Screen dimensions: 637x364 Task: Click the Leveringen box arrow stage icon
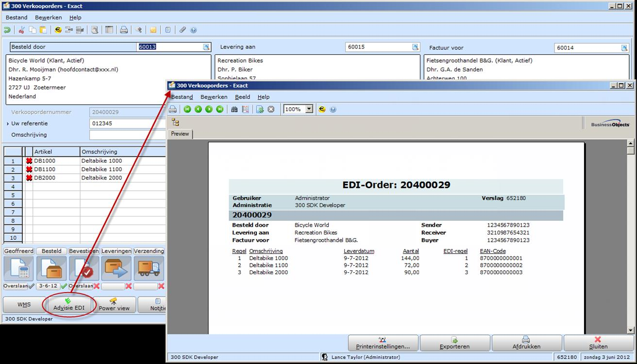(117, 268)
